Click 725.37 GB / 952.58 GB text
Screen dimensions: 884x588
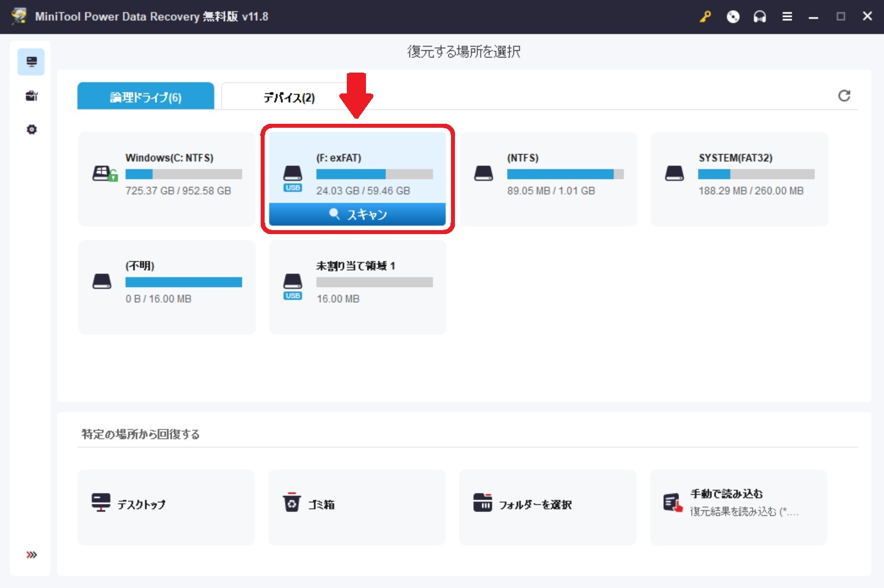[178, 191]
